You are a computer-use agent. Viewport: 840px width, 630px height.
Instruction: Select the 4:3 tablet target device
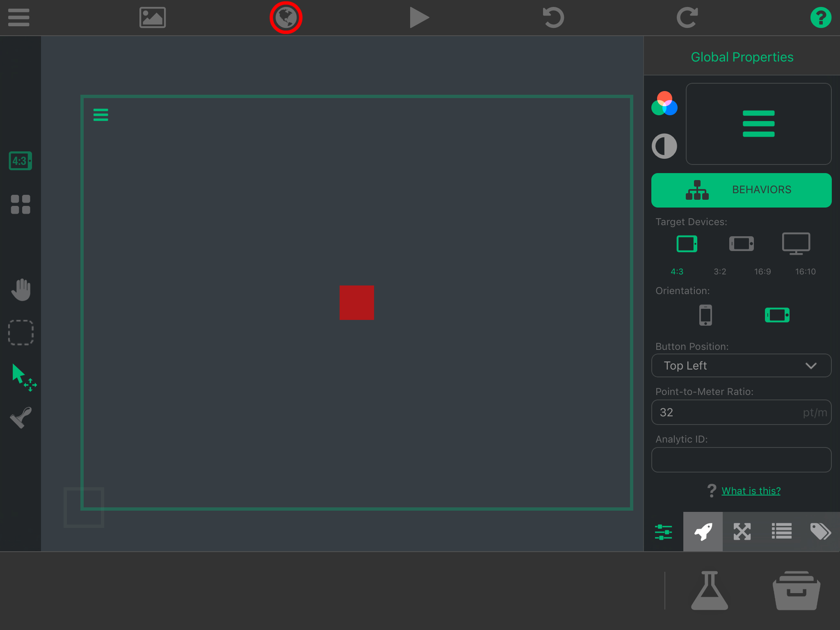point(687,244)
